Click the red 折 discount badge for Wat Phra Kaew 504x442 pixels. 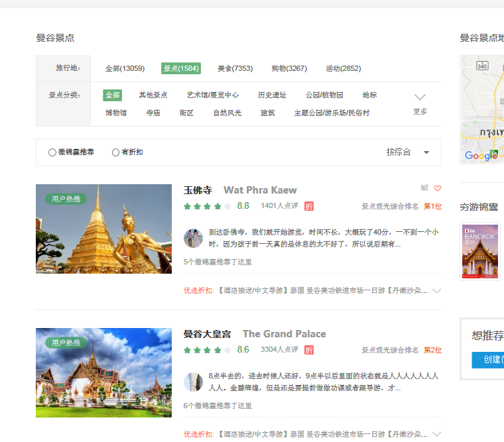(x=309, y=206)
